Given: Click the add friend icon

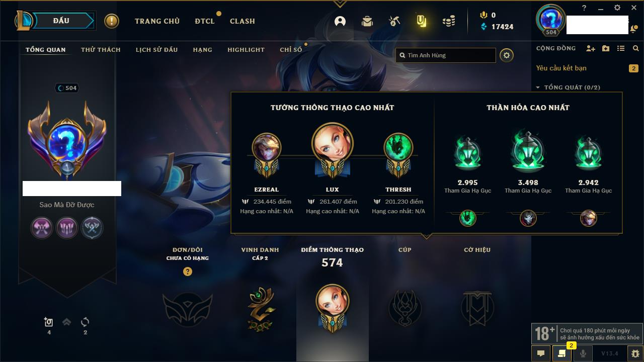Looking at the screenshot, I should (591, 48).
